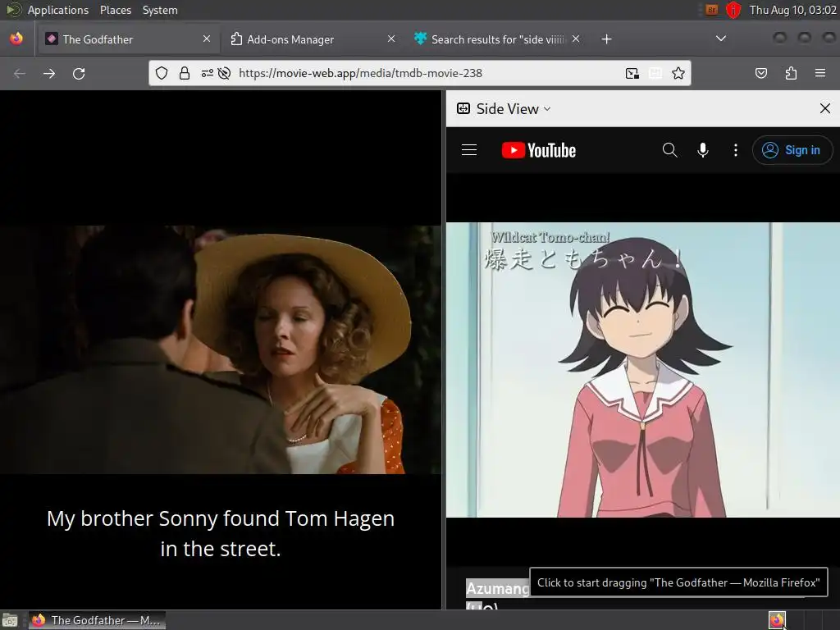Viewport: 840px width, 630px height.
Task: Click the show desktop icon in bottom panel
Action: 10,620
